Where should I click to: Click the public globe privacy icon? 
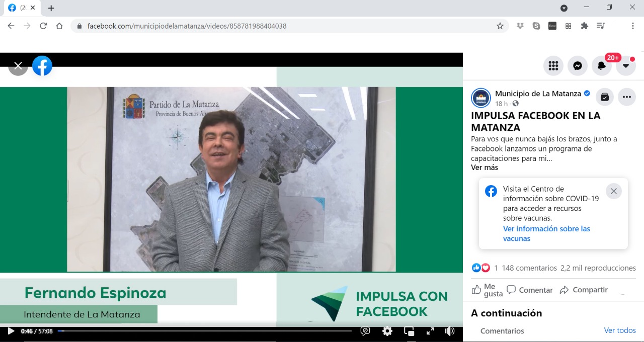(x=515, y=104)
